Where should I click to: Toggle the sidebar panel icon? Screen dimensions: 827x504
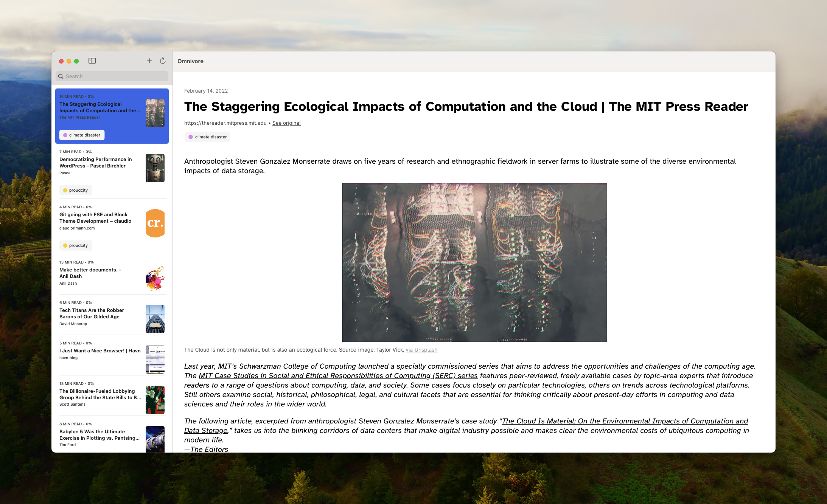92,61
